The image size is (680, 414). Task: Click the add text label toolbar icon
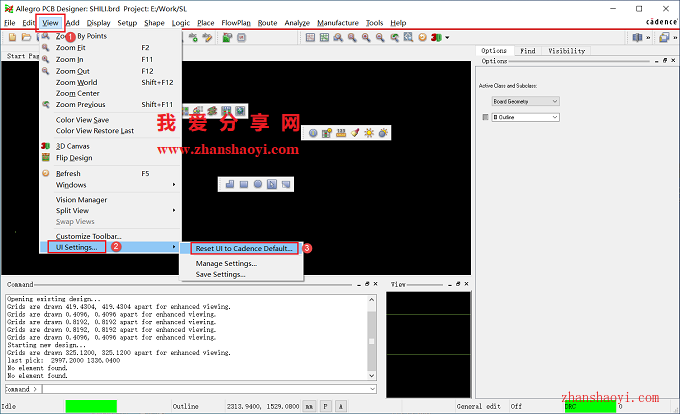click(193, 38)
